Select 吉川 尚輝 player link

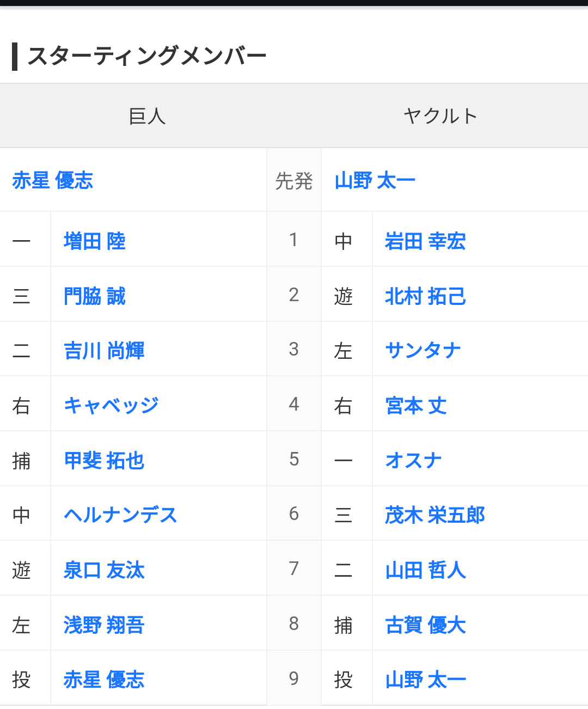click(x=104, y=351)
